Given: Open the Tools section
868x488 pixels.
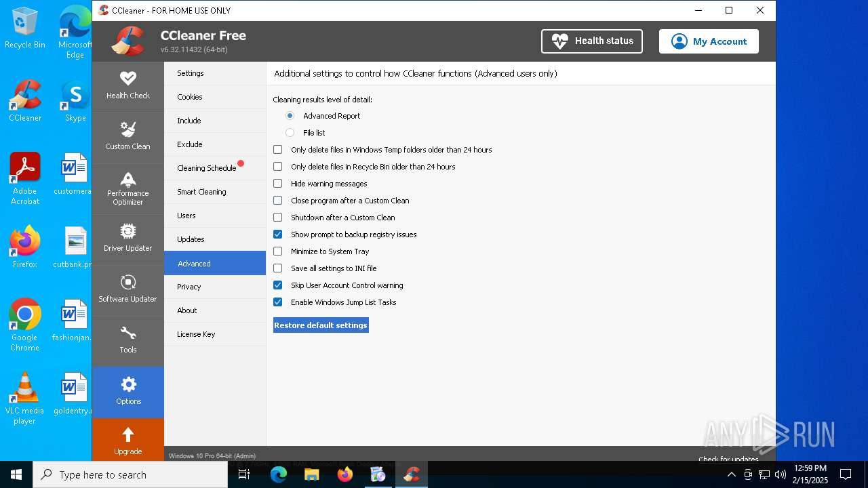Looking at the screenshot, I should tap(127, 341).
